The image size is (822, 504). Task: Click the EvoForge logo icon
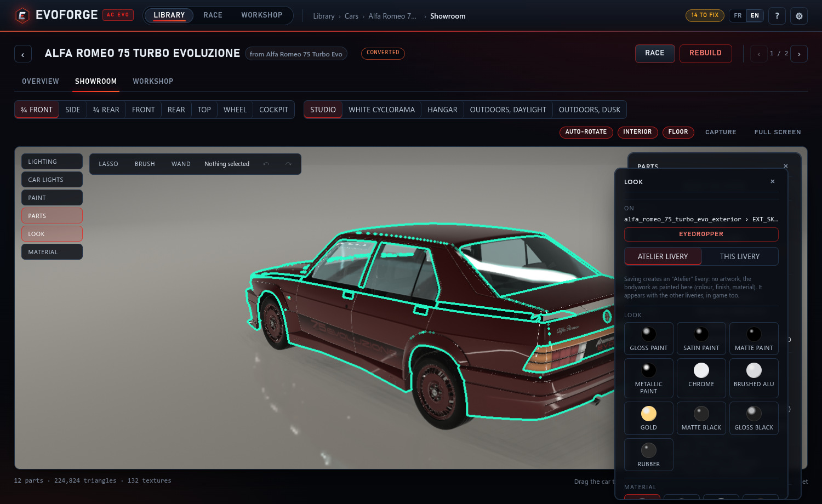[x=22, y=15]
